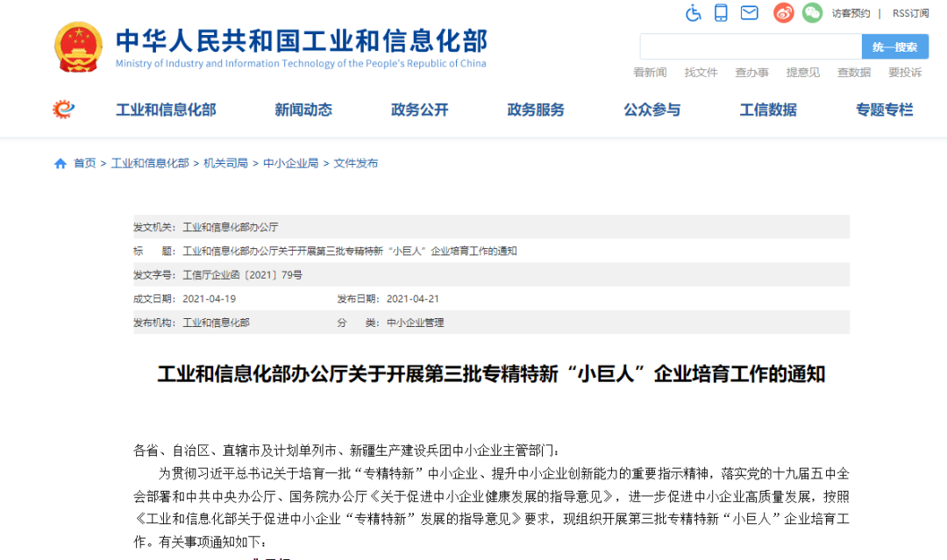Screen dimensions: 947x560
Task: Click the red gear icon in nav bar
Action: (63, 110)
